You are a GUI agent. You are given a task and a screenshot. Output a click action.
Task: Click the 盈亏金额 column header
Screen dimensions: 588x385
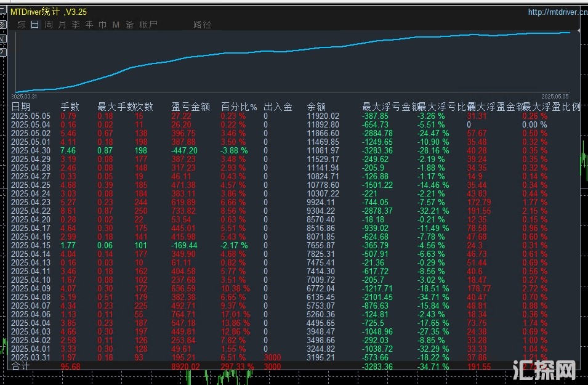[x=190, y=107]
